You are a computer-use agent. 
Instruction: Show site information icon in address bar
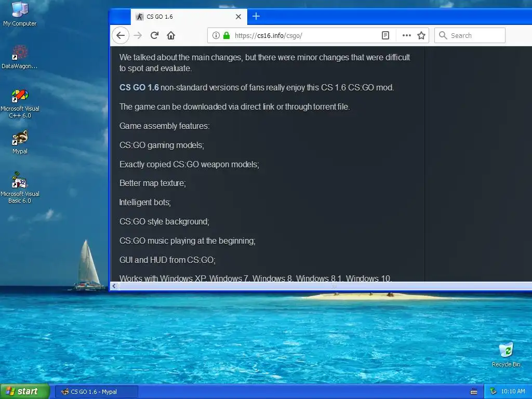pyautogui.click(x=216, y=35)
